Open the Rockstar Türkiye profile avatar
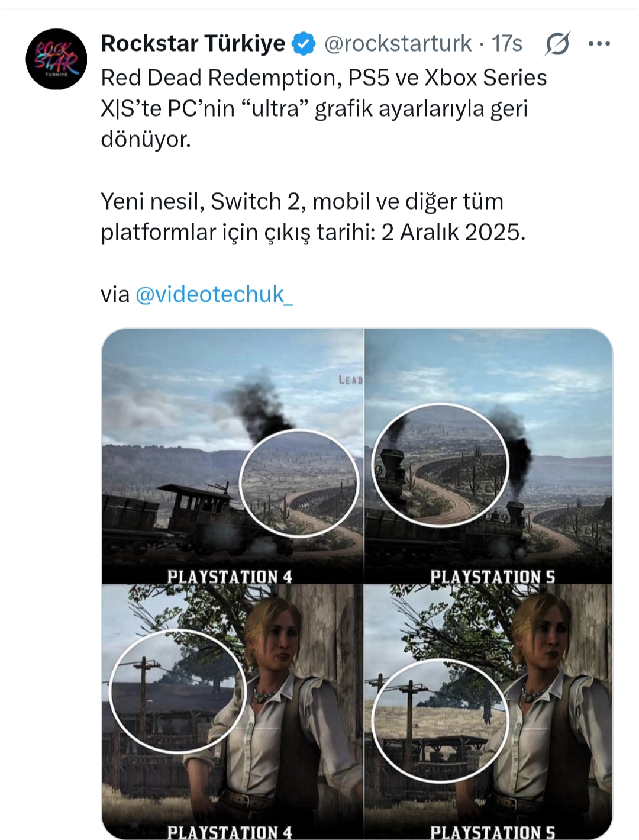 [56, 59]
